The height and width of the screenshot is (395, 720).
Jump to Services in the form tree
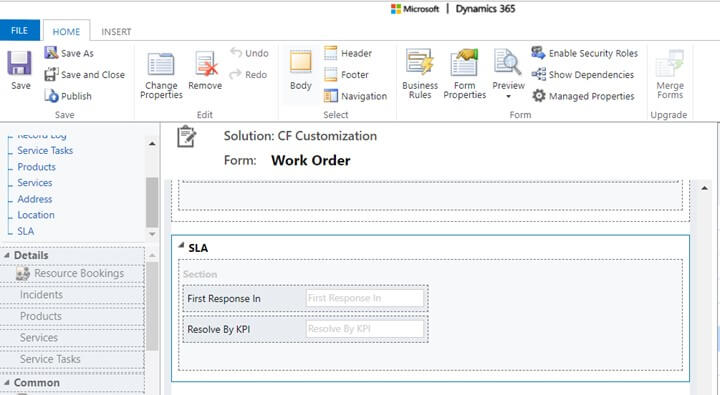[x=35, y=182]
